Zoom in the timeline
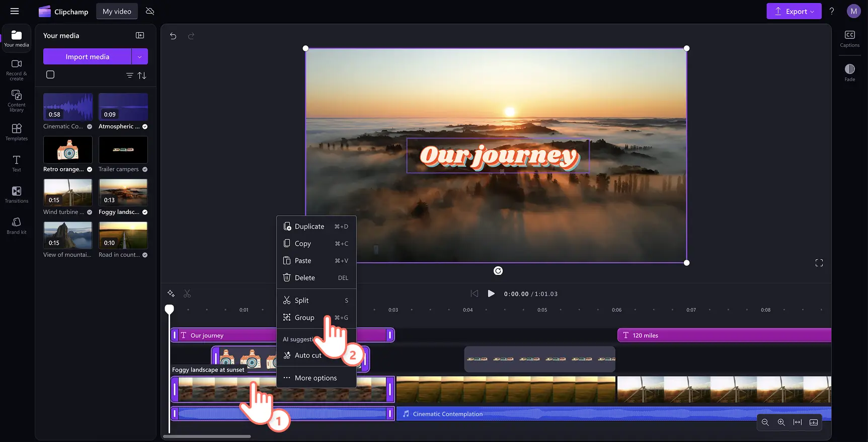Screen dimensions: 868x442 coord(781,422)
